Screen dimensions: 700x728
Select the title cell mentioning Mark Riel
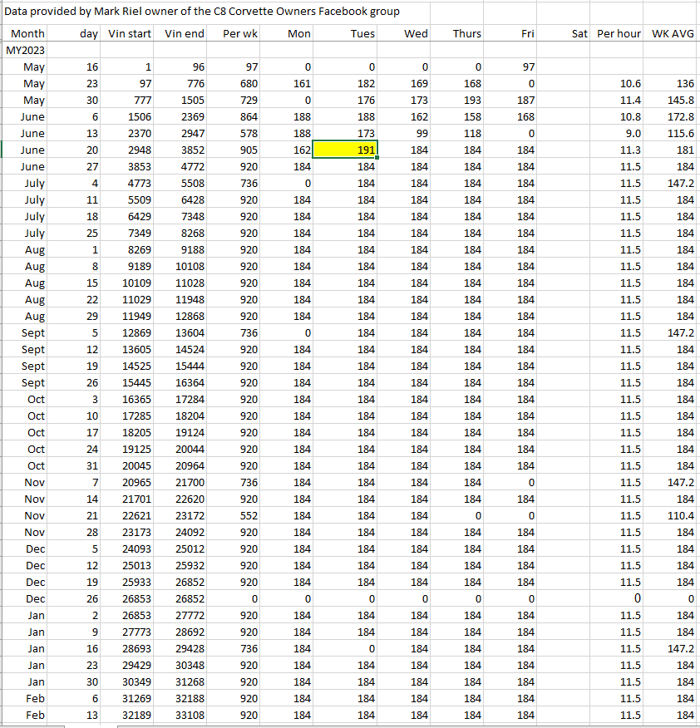[203, 12]
